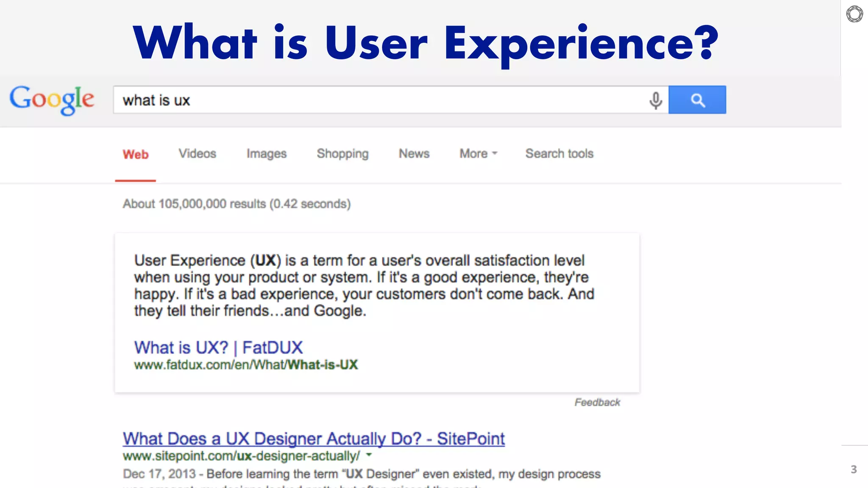The height and width of the screenshot is (488, 868).
Task: Open Search tools
Action: (559, 153)
